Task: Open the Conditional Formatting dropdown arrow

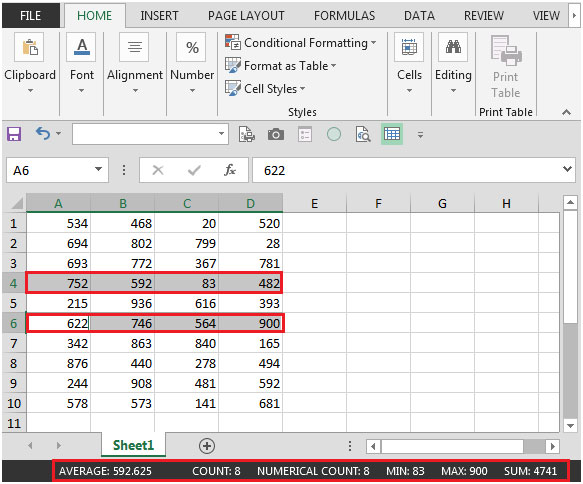Action: click(x=373, y=42)
